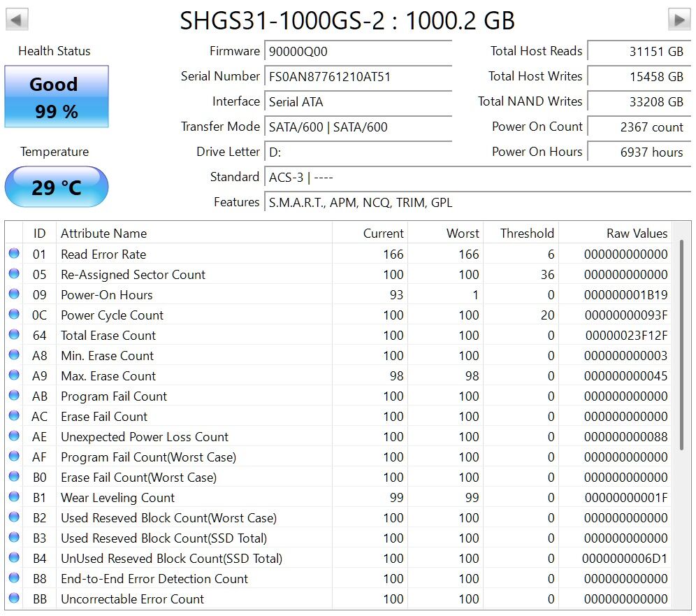The width and height of the screenshot is (696, 616).
Task: Click status orb for Total Erase Count
Action: (x=14, y=335)
